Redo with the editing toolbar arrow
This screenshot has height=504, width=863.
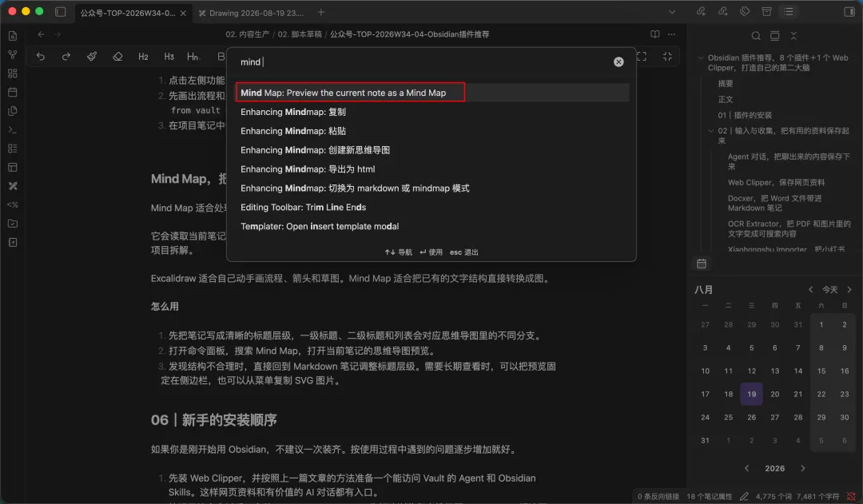[66, 56]
